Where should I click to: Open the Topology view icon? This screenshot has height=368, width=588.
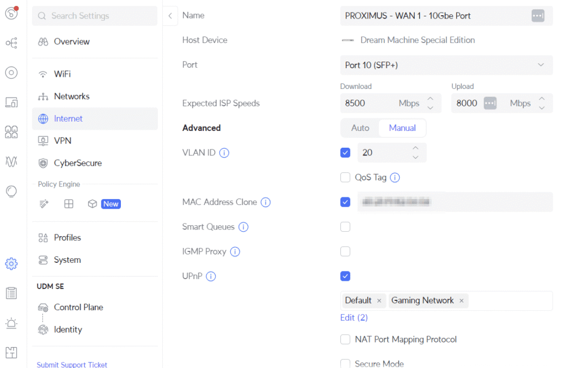point(11,43)
